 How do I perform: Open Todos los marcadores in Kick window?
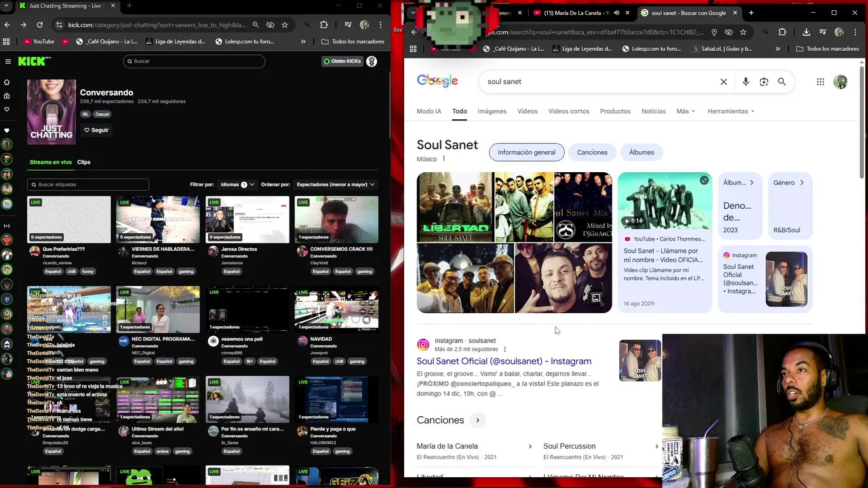click(x=353, y=41)
